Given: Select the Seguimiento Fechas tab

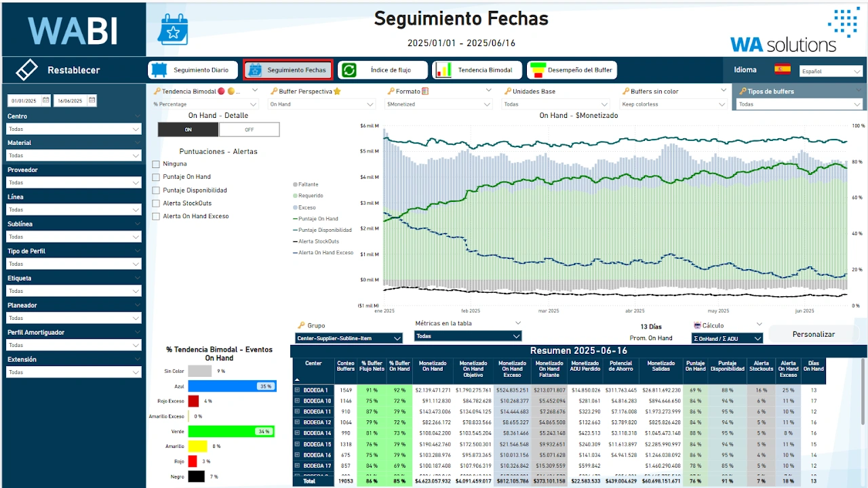Looking at the screenshot, I should pyautogui.click(x=288, y=70).
